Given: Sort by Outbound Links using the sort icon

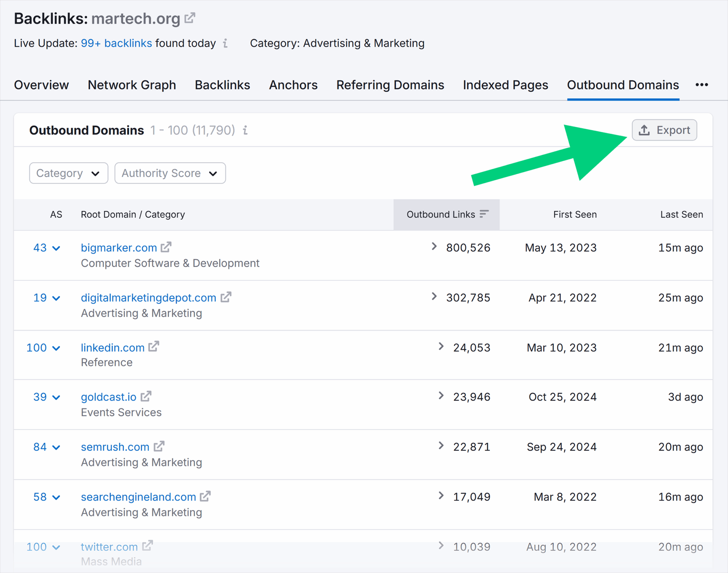Looking at the screenshot, I should (484, 214).
